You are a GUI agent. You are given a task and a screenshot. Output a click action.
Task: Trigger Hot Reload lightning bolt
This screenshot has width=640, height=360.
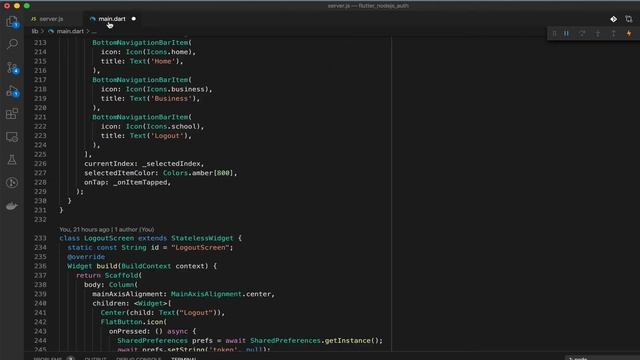(x=629, y=33)
